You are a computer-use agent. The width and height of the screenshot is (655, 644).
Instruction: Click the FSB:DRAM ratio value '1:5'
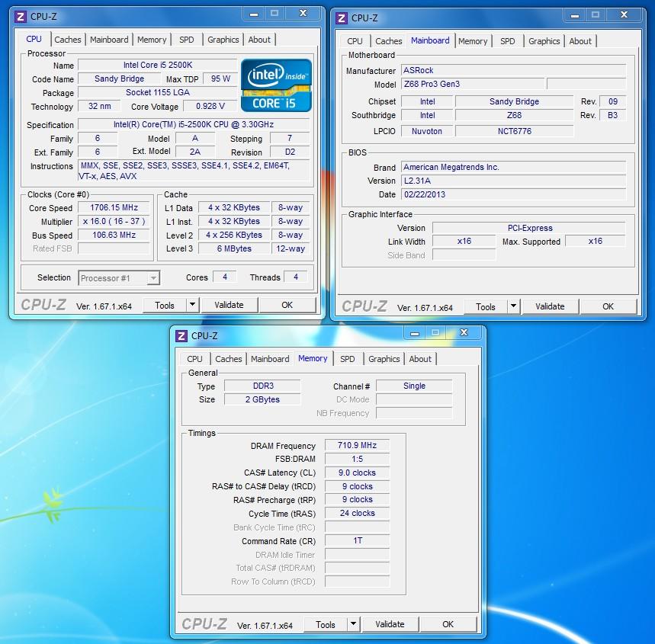point(357,459)
